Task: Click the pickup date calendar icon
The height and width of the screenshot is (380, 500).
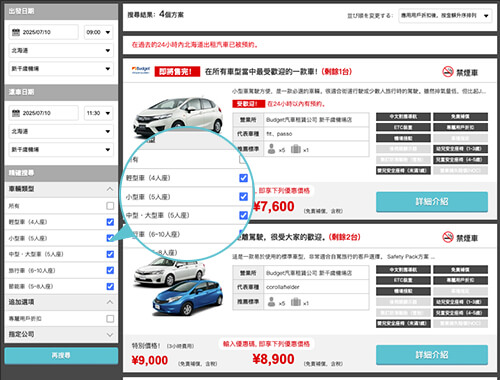Action: click(16, 32)
